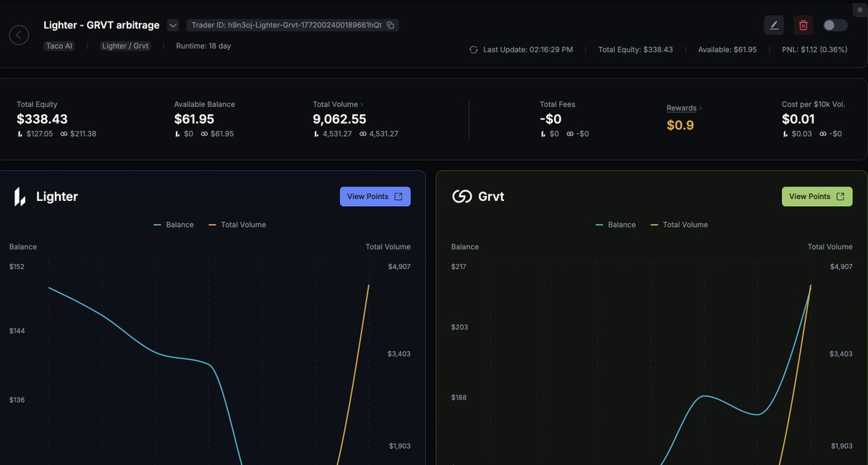The height and width of the screenshot is (465, 868).
Task: Select the Taco AI tag
Action: pyautogui.click(x=59, y=46)
